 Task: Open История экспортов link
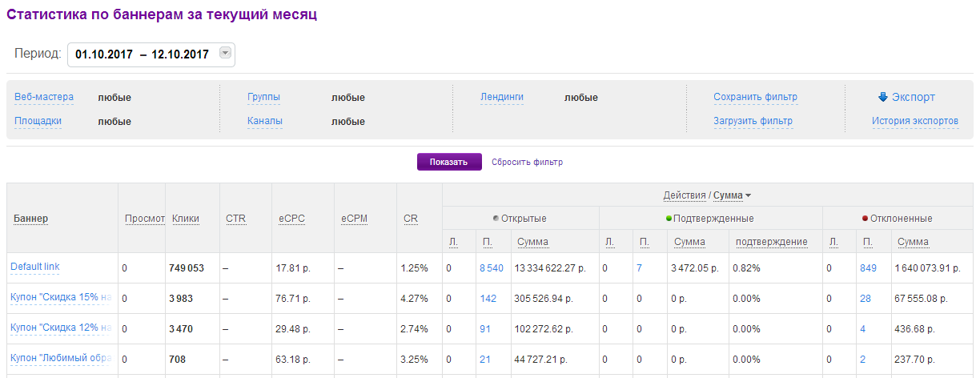click(x=915, y=122)
